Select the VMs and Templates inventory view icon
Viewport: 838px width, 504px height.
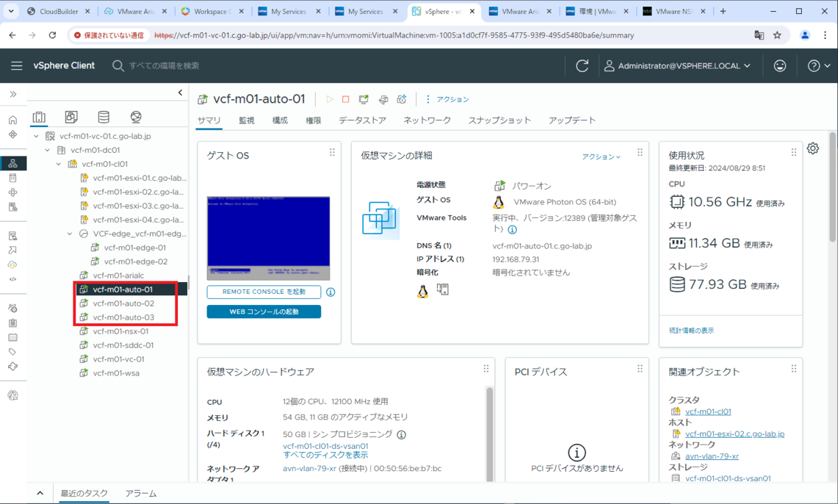(x=71, y=117)
